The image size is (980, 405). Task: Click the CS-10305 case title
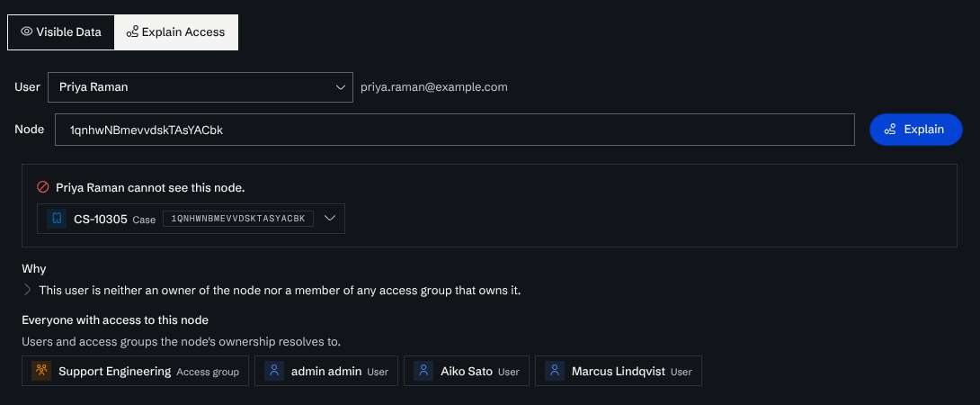click(101, 219)
